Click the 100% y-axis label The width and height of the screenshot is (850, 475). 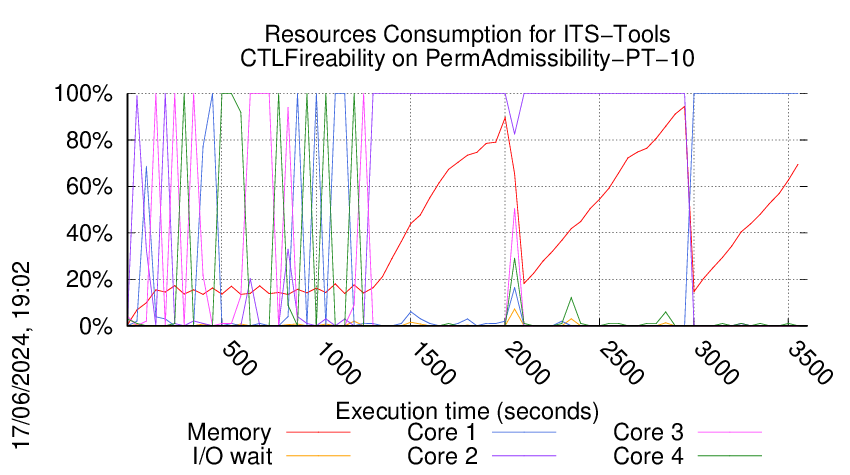83,94
